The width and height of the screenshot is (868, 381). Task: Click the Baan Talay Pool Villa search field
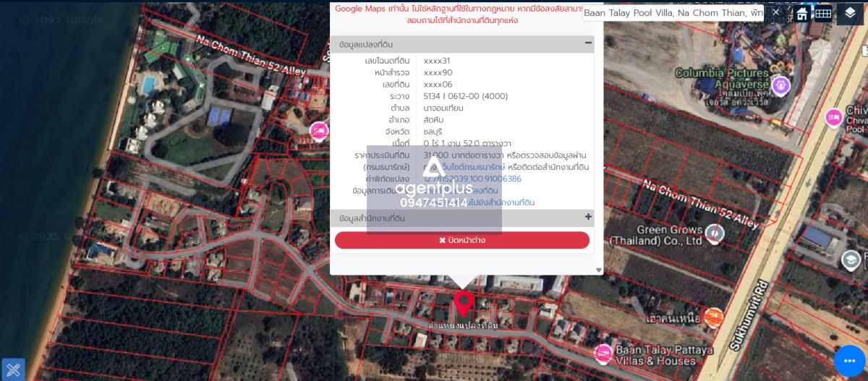click(x=673, y=13)
